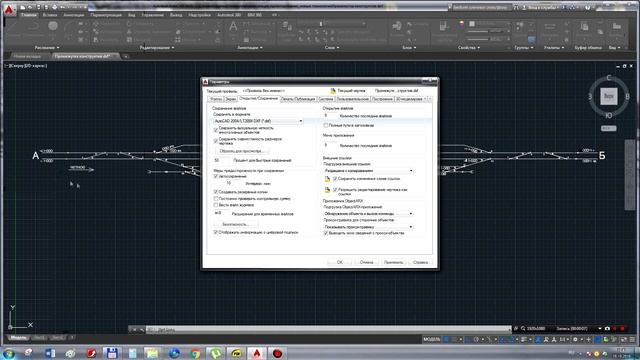Image resolution: width=640 pixels, height=360 pixels.
Task: Open the Windows Start button
Action: 9,353
